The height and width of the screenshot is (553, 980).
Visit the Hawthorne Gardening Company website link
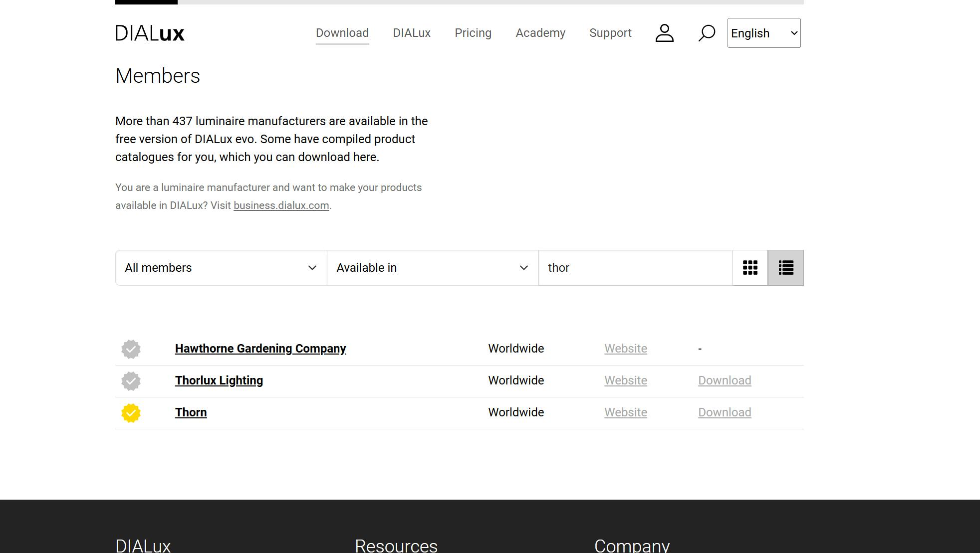[625, 349]
